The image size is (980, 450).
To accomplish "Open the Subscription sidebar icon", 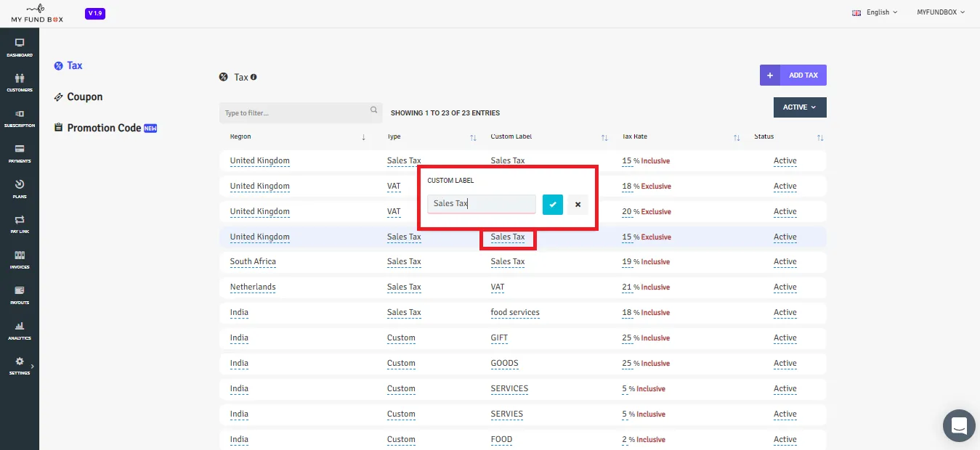I will coord(20,118).
